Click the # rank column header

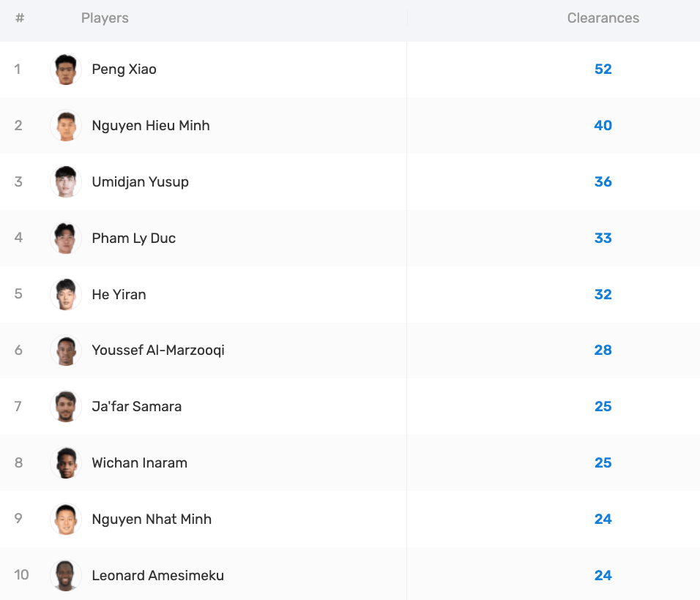20,18
